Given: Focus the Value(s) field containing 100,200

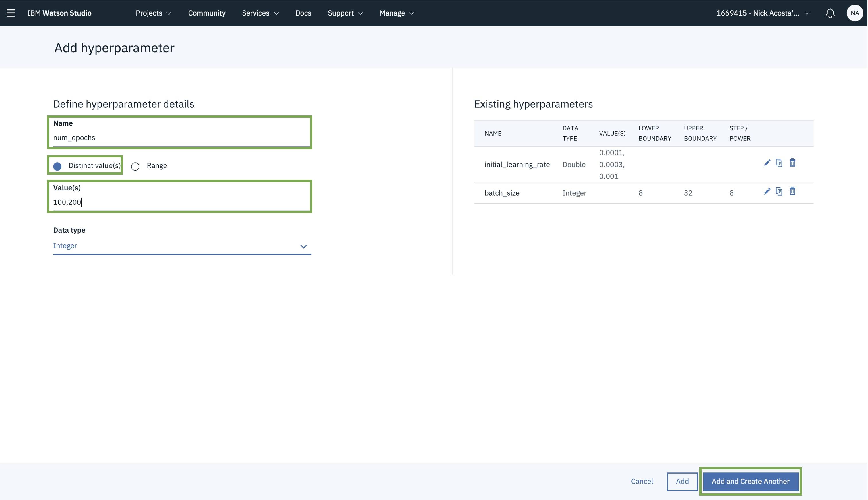Looking at the screenshot, I should click(x=182, y=202).
